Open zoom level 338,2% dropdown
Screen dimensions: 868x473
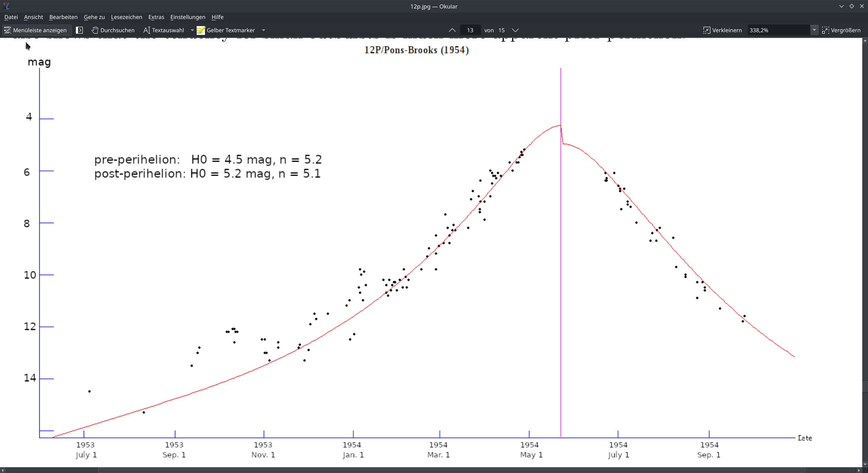[x=814, y=30]
